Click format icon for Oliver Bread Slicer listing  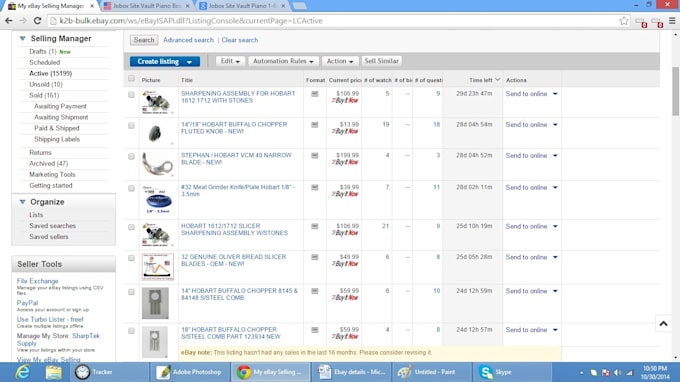click(315, 257)
